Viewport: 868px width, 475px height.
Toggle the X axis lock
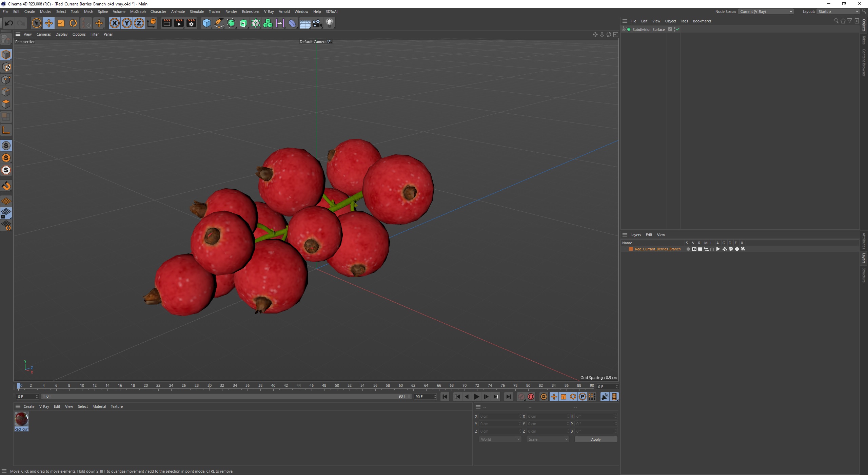point(115,23)
